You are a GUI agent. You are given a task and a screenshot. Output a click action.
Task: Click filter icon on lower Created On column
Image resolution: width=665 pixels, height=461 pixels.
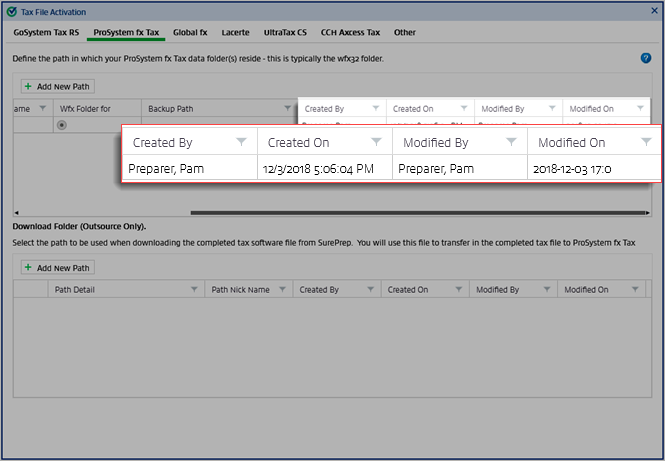coord(457,290)
